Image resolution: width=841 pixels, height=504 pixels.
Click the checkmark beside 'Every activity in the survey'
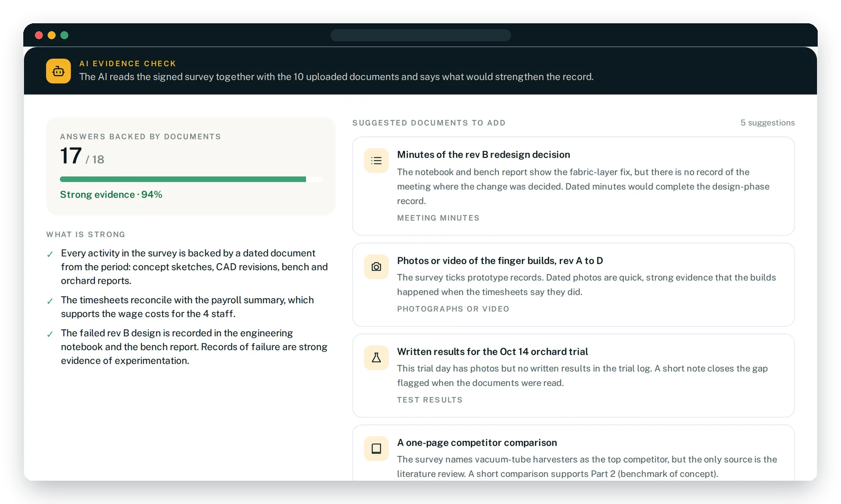coord(50,254)
